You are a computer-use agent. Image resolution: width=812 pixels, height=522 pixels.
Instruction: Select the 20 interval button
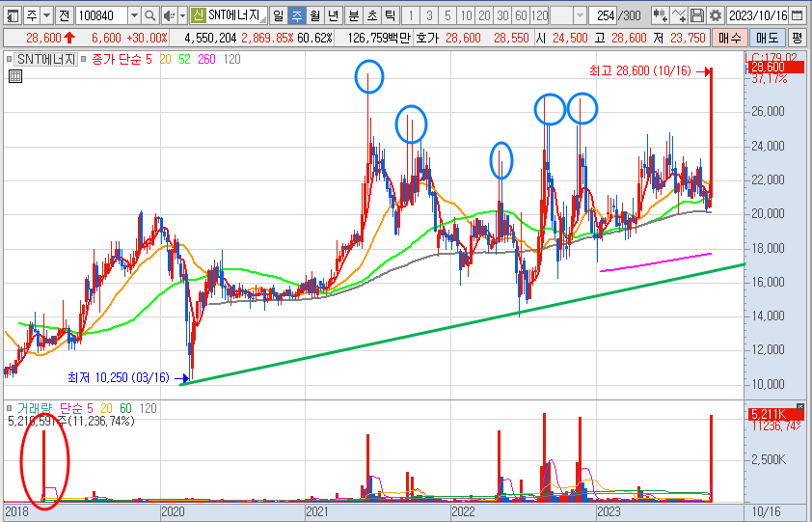484,16
